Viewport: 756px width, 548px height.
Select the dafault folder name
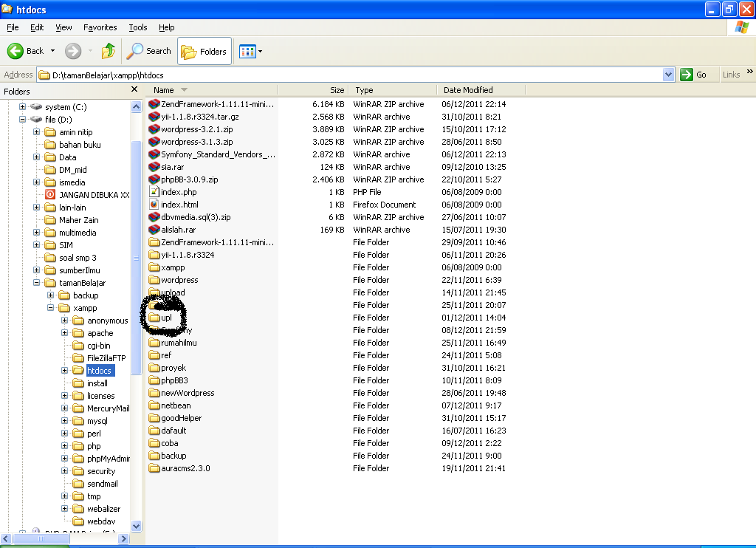pos(173,431)
